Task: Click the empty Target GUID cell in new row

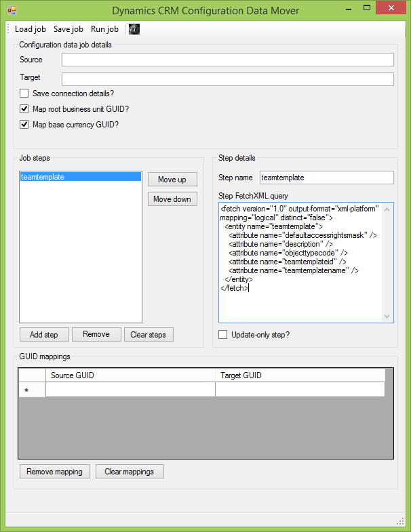Action: 300,390
